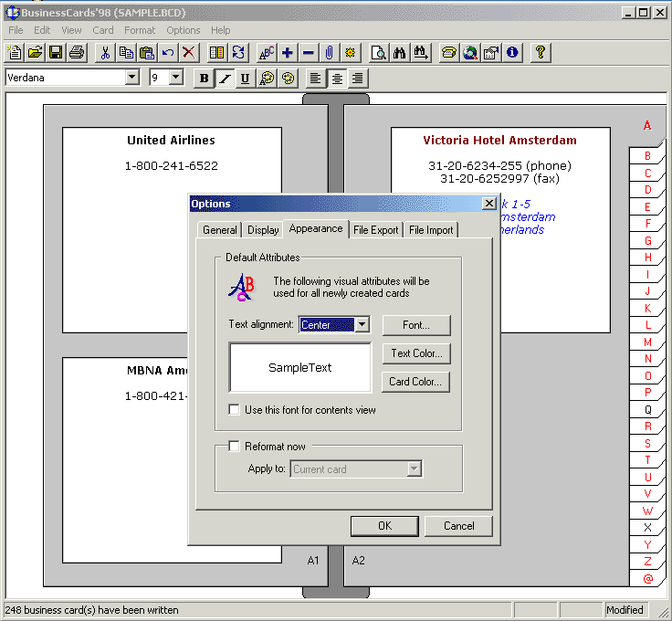This screenshot has width=672, height=621.
Task: Click the yellow sun marker icon
Action: pos(350,53)
